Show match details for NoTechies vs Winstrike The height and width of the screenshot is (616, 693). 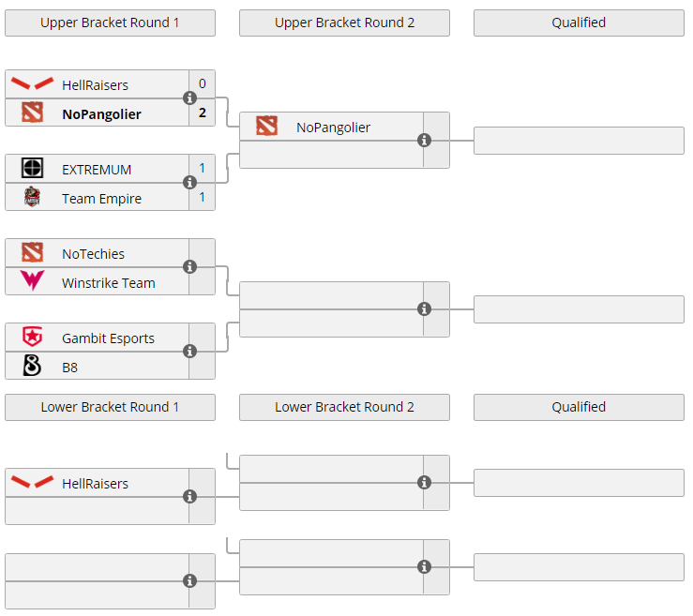click(190, 267)
